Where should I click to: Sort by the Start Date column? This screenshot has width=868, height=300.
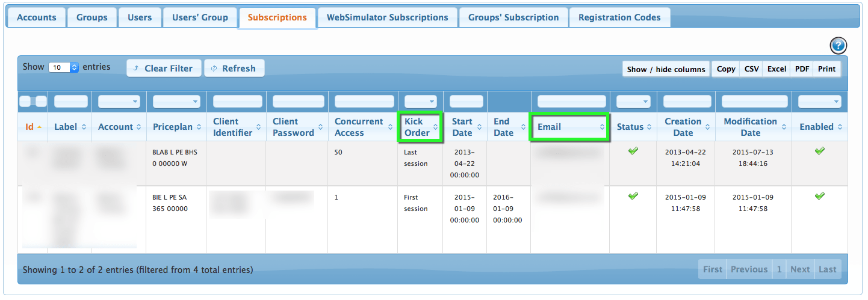[465, 127]
